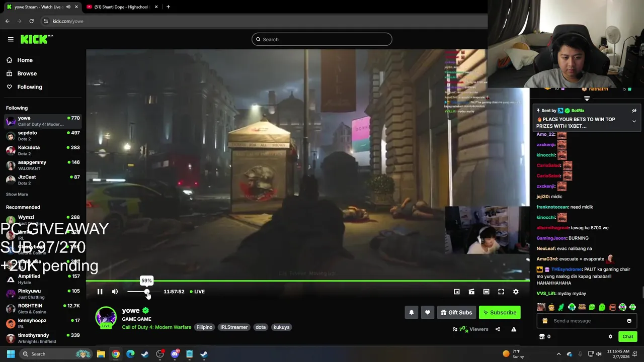This screenshot has height=362, width=644.
Task: Mute the stream volume icon
Action: click(x=115, y=292)
